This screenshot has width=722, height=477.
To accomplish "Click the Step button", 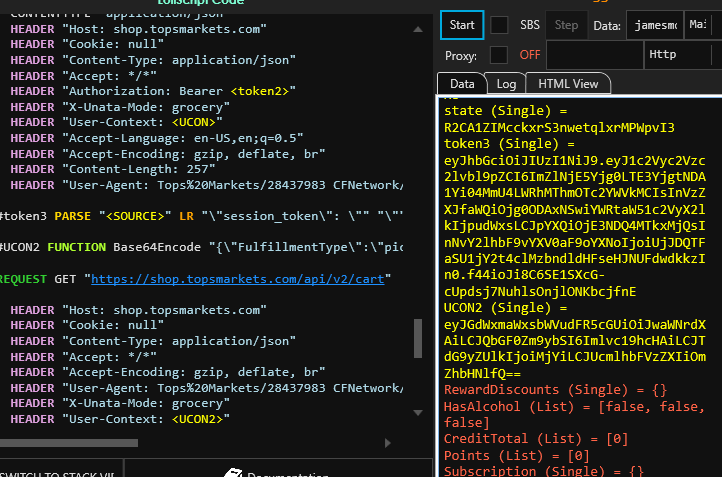I will (x=566, y=25).
